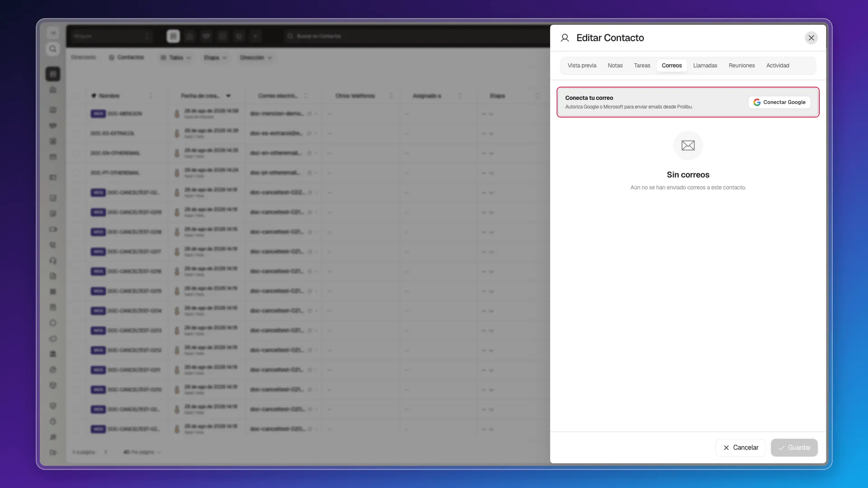The height and width of the screenshot is (488, 868).
Task: Close the Editar Contacto panel
Action: [x=811, y=38]
